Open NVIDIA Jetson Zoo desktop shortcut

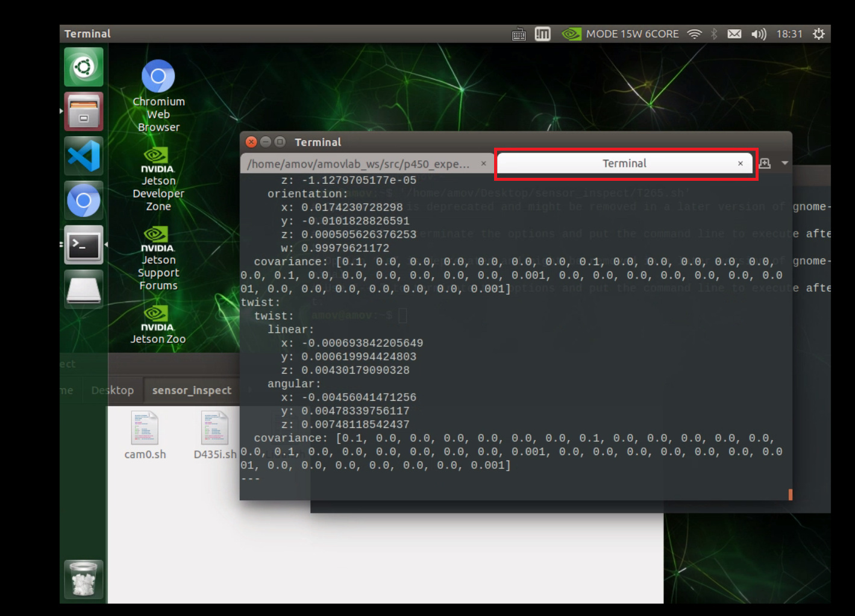coord(158,324)
